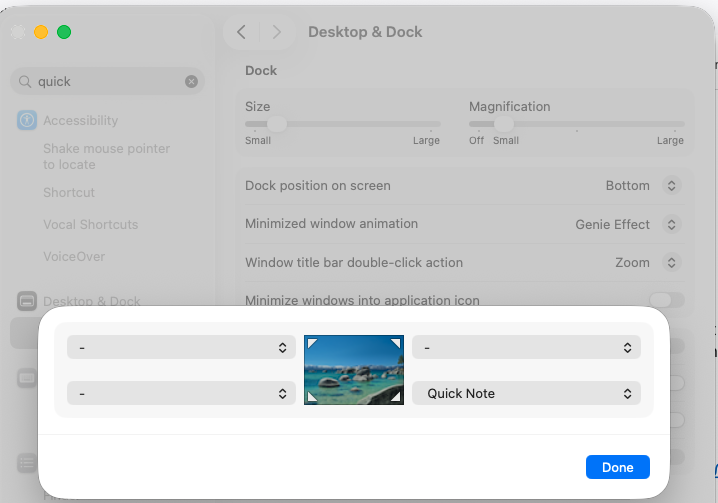Image resolution: width=718 pixels, height=503 pixels.
Task: Change the Quick Note hot corner dropdown
Action: [526, 393]
